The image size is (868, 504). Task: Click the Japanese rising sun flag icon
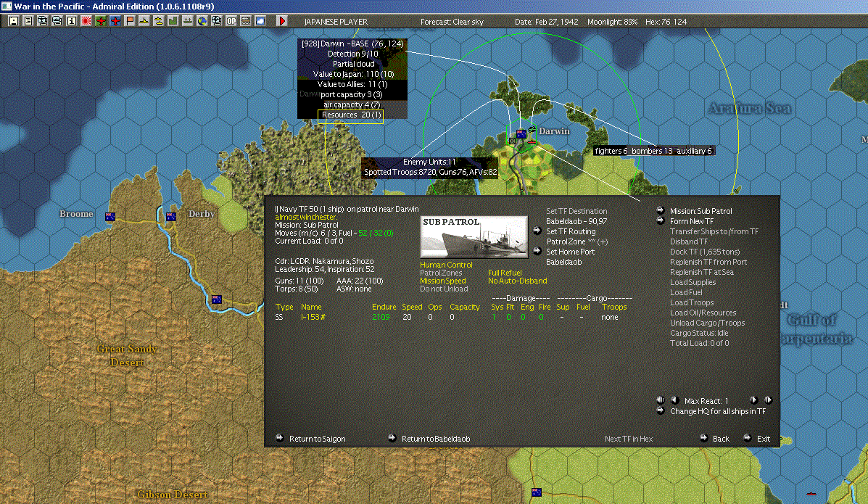86,21
